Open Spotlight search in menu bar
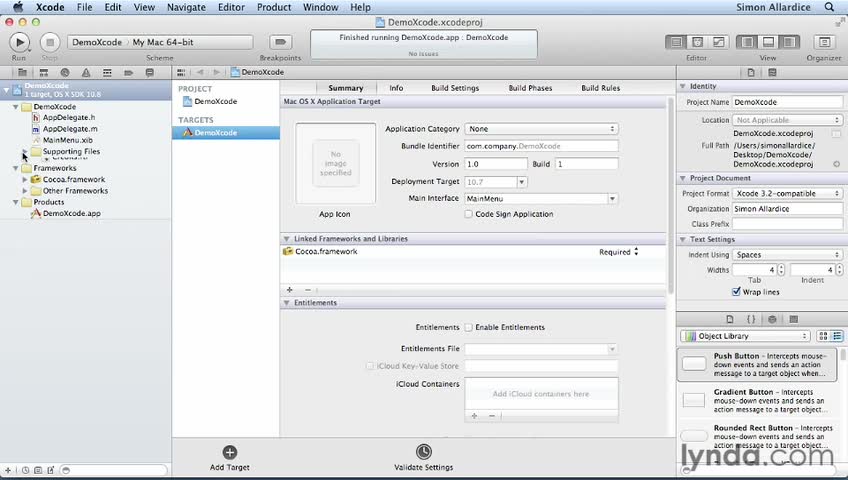This screenshot has width=848, height=480. pyautogui.click(x=829, y=8)
